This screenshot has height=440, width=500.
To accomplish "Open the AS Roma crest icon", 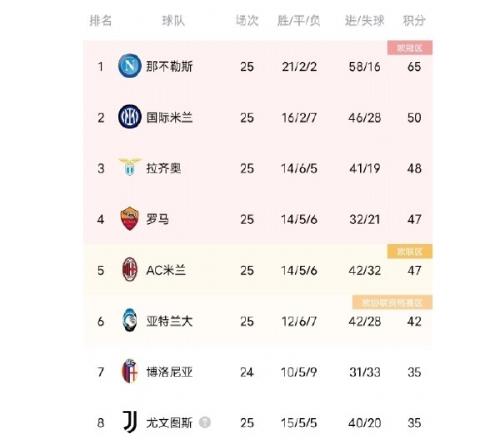I will point(130,219).
